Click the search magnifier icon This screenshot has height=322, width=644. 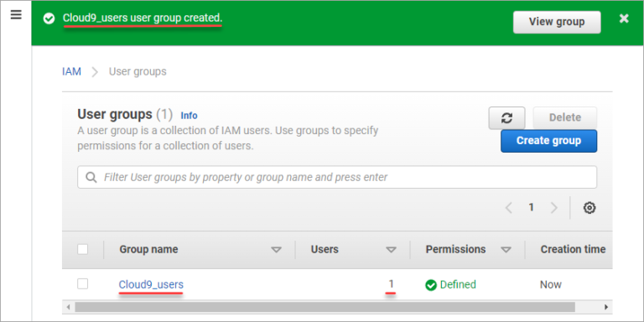[91, 177]
